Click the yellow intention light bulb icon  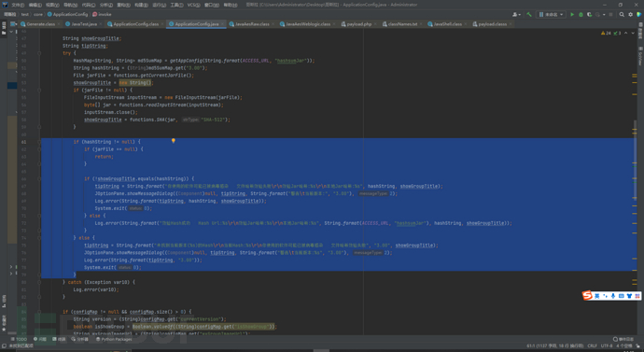coord(174,141)
